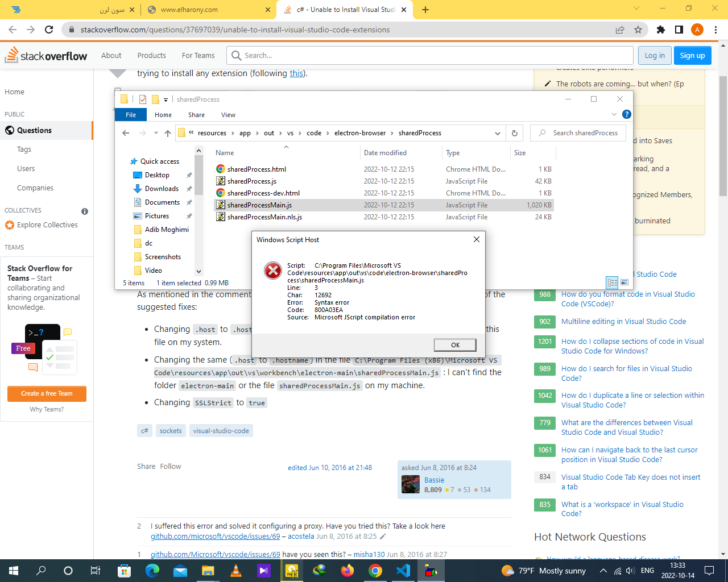
Task: Go back using browser back arrow
Action: tap(13, 30)
